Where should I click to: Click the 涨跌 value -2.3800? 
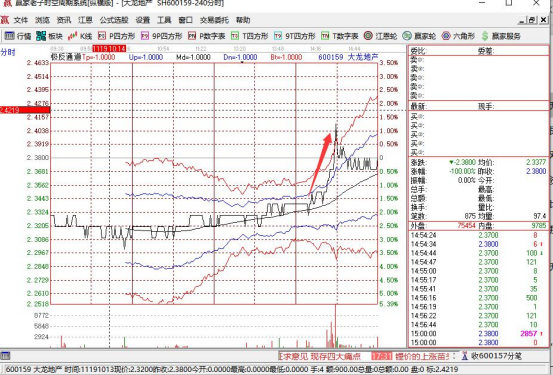pyautogui.click(x=462, y=162)
